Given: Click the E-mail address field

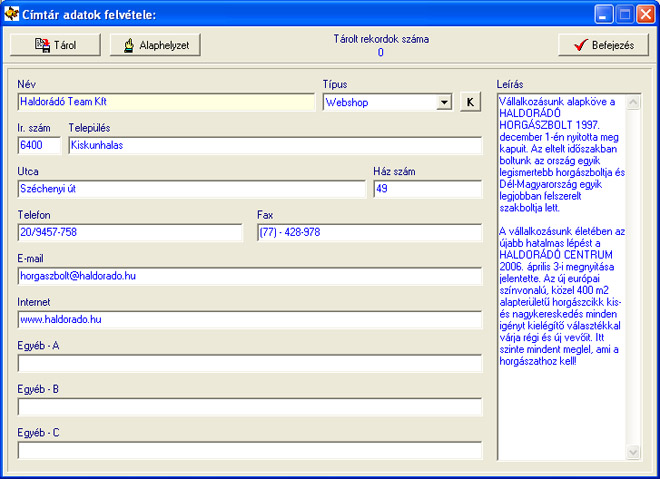Looking at the screenshot, I should 250,276.
